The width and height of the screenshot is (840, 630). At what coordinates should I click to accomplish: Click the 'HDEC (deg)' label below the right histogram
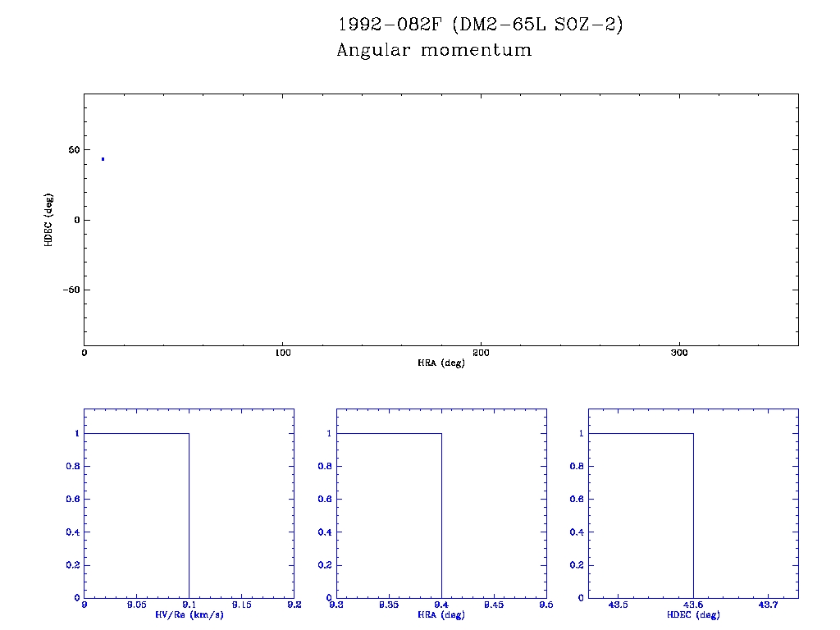coord(693,614)
